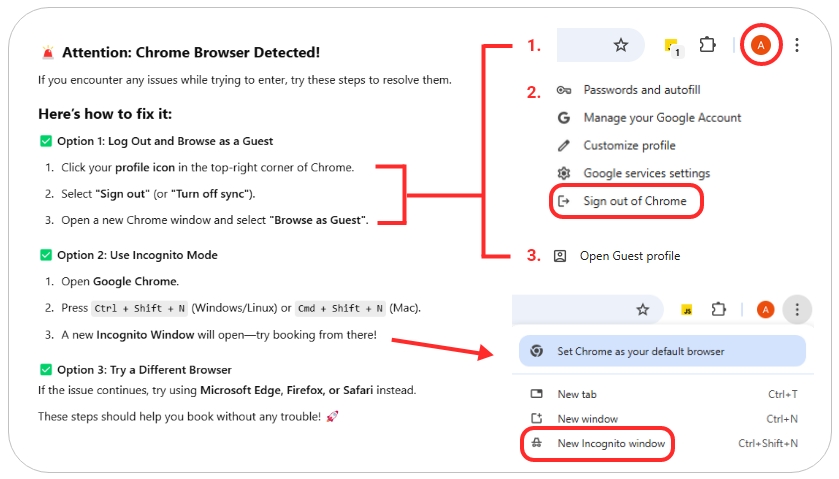Image resolution: width=839 pixels, height=479 pixels.
Task: Select the Ctrl+N shortcut label for New window
Action: click(x=782, y=419)
